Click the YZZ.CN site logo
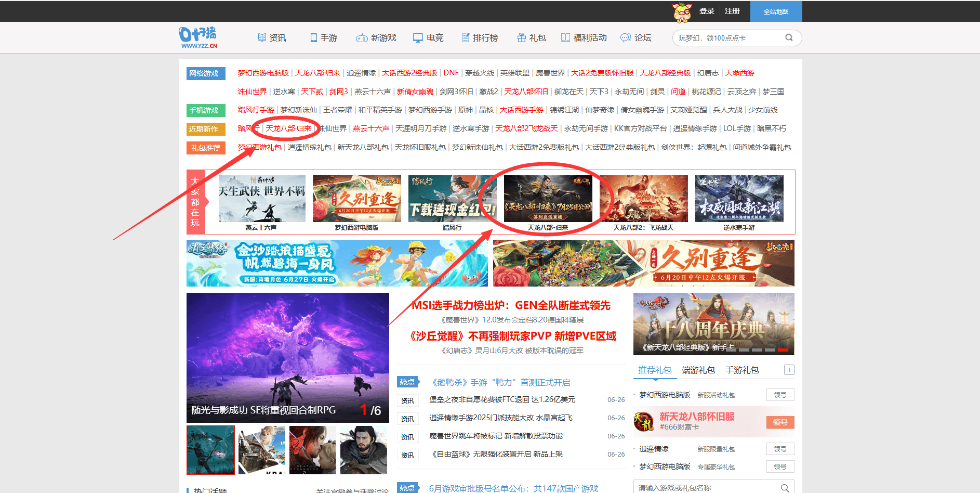 click(198, 37)
